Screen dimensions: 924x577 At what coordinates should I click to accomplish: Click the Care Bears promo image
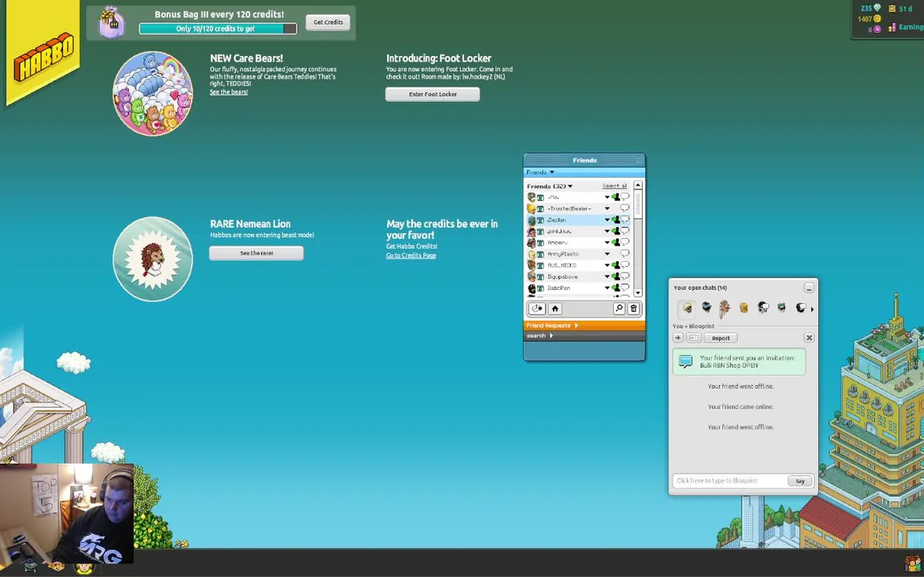152,93
